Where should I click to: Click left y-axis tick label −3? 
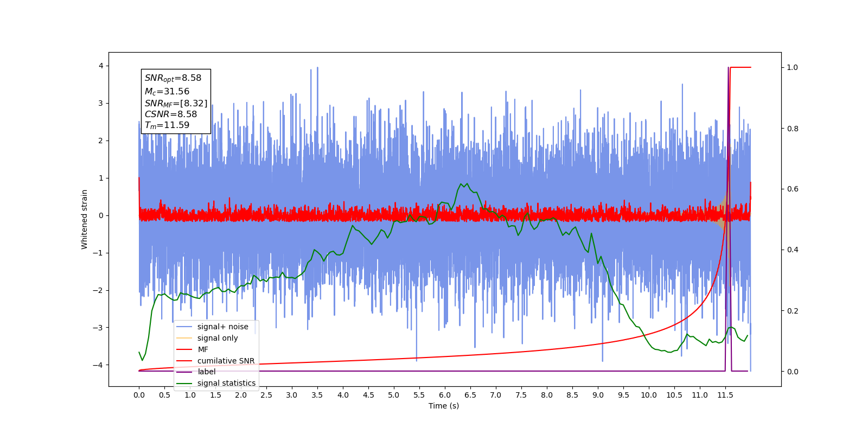click(x=98, y=328)
